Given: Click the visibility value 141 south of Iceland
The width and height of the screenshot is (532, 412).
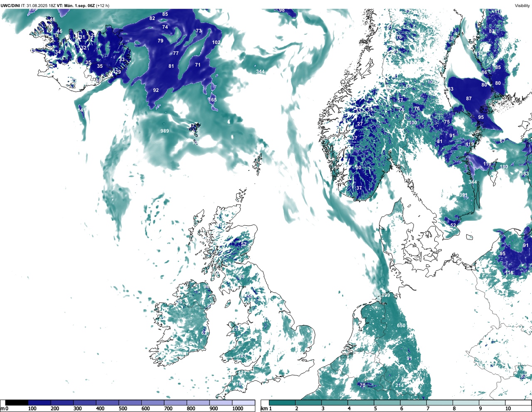Looking at the screenshot, I should [81, 110].
